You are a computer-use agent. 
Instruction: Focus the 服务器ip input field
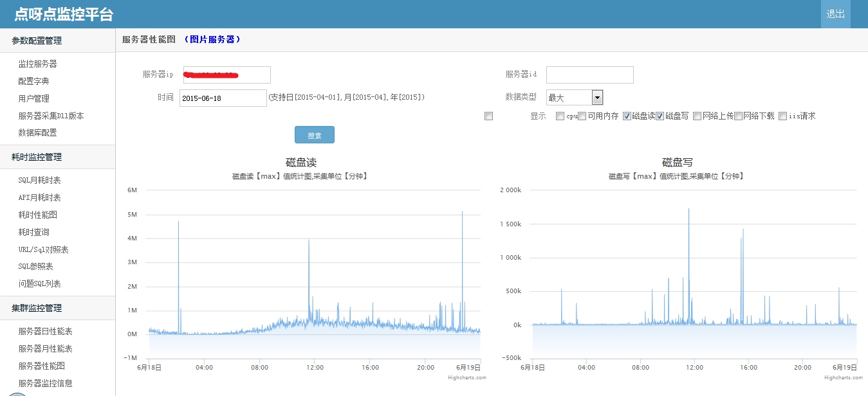pos(227,75)
